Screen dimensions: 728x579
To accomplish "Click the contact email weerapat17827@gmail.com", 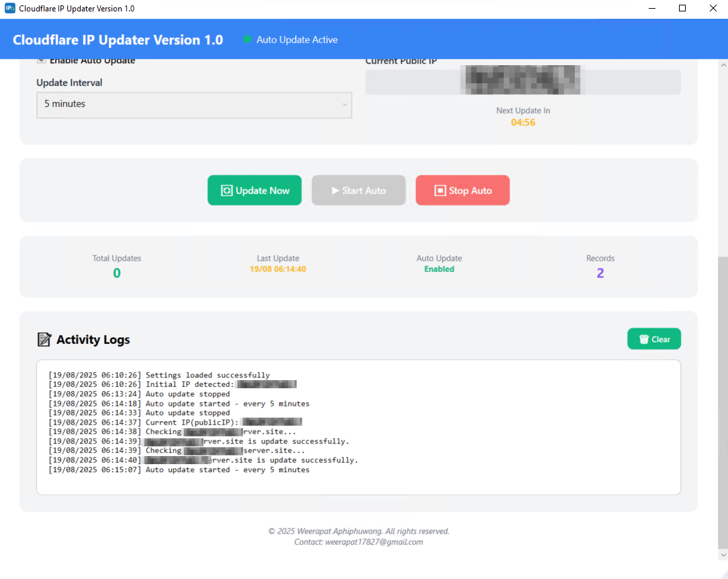I will [x=374, y=542].
